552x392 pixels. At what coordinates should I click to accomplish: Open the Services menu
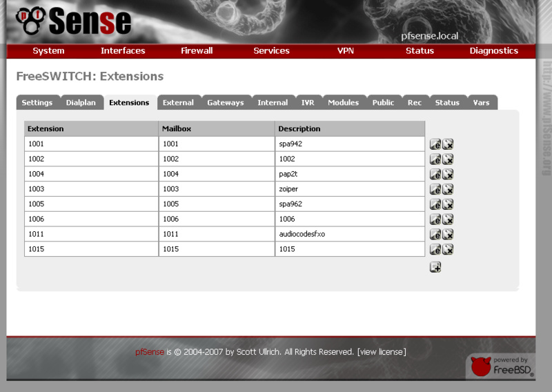(x=271, y=50)
